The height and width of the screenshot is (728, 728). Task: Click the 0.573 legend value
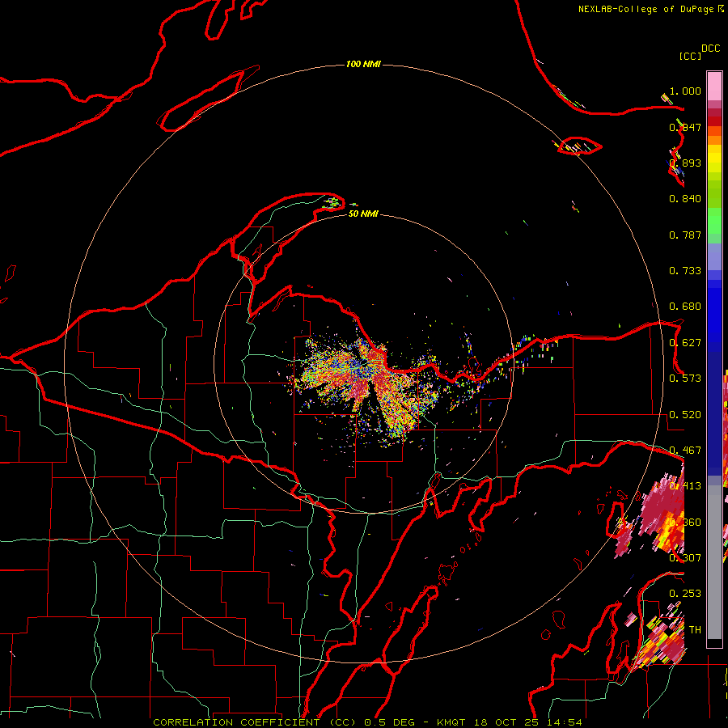[685, 379]
